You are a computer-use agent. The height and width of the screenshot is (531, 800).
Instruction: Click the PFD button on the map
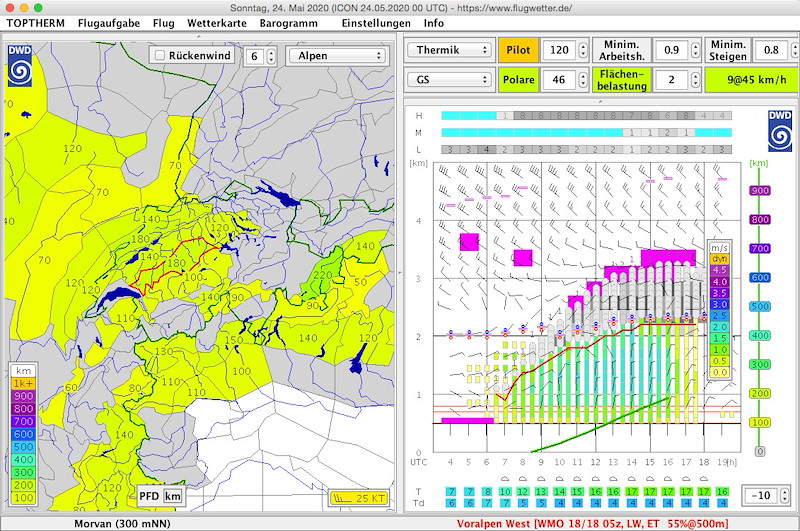click(x=149, y=495)
